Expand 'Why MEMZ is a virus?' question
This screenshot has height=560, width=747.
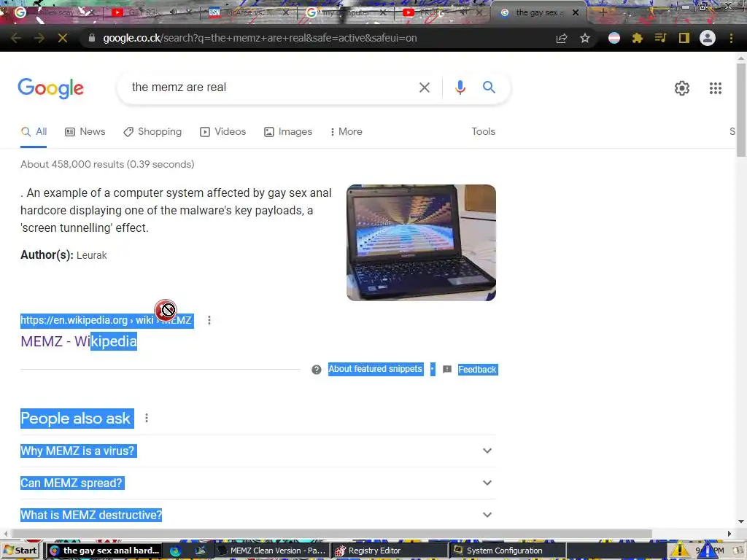(258, 451)
